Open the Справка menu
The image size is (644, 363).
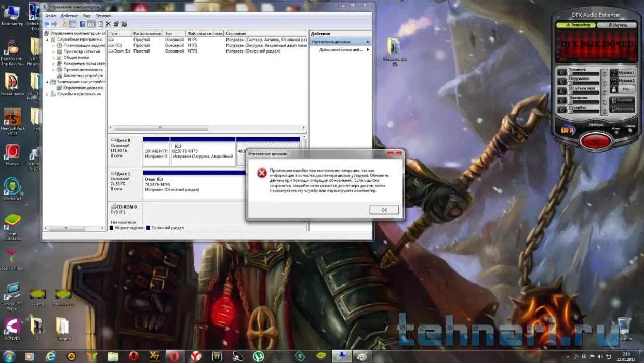103,16
